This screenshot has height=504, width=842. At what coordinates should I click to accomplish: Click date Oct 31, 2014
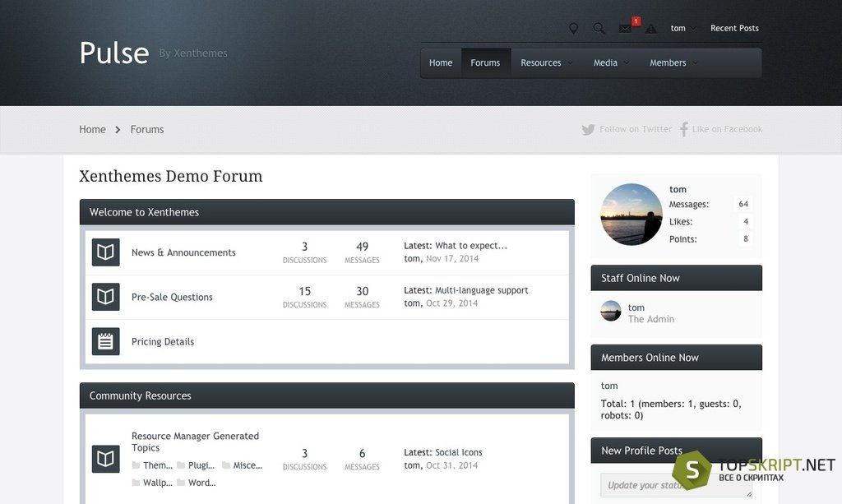click(x=451, y=465)
